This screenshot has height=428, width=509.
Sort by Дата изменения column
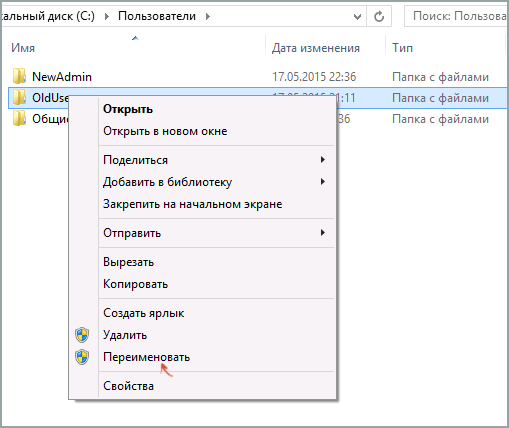316,48
